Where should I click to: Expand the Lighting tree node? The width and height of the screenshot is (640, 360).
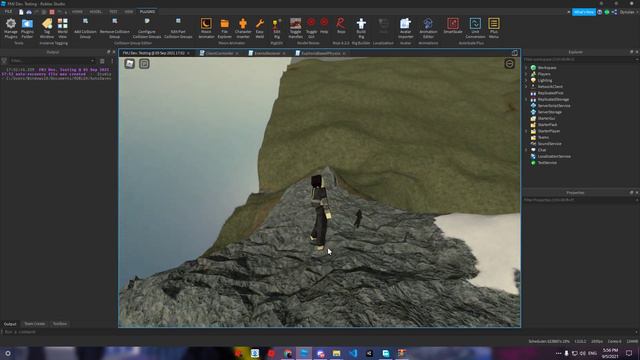526,80
